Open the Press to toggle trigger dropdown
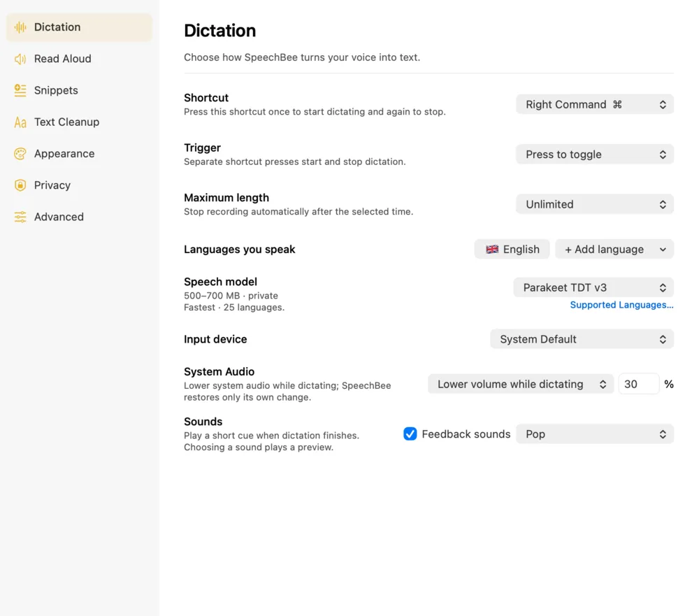699x616 pixels. (595, 155)
